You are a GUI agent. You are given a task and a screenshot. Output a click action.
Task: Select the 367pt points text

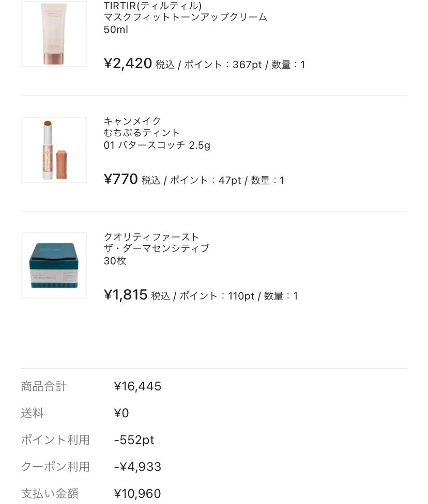click(x=247, y=65)
